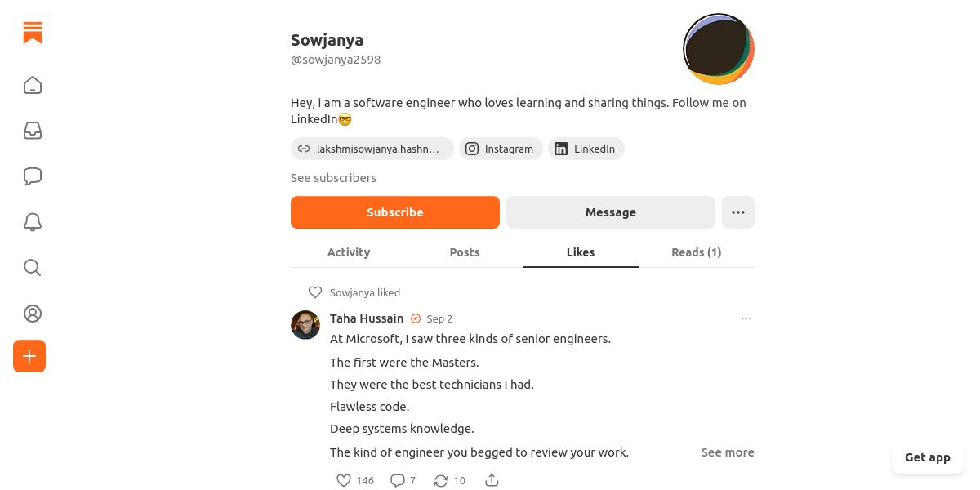The image size is (980, 490).
Task: Click Sowjanya's profile avatar image
Action: 719,49
